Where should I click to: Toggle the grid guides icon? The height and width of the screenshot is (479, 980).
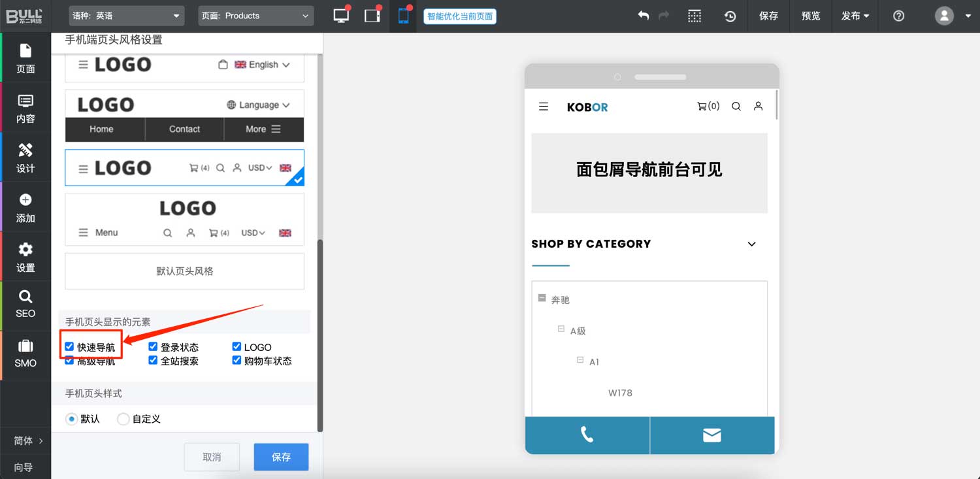click(x=694, y=16)
